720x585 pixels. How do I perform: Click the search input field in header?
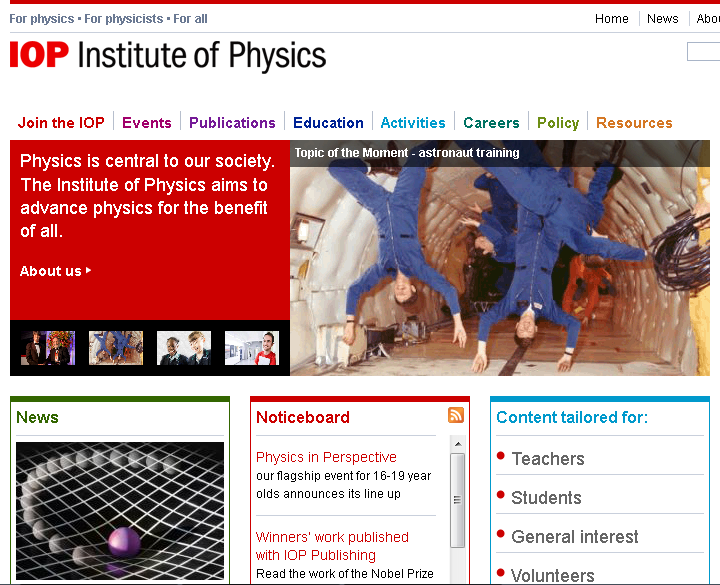[703, 51]
